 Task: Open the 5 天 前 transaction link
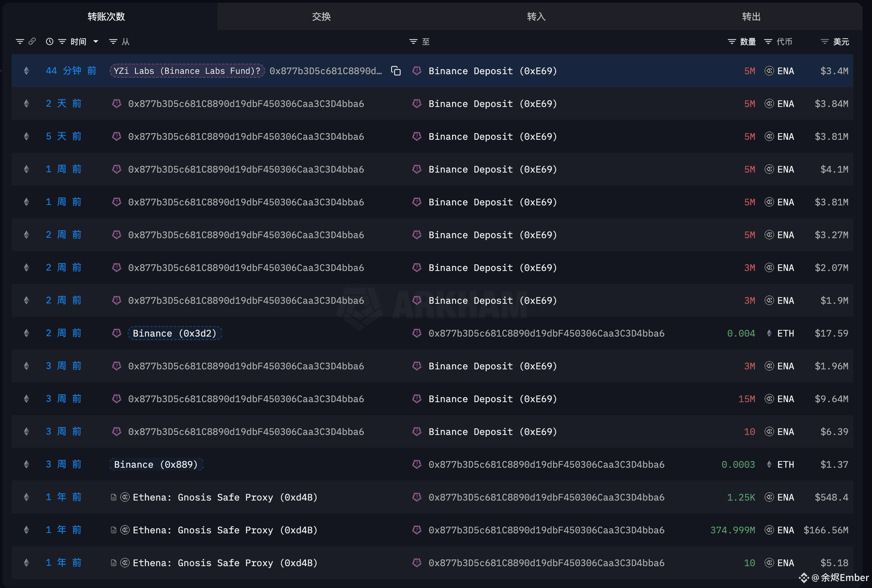tap(64, 136)
